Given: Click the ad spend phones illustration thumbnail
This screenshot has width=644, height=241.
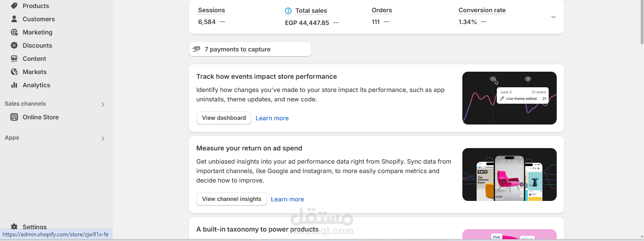Looking at the screenshot, I should tap(510, 175).
